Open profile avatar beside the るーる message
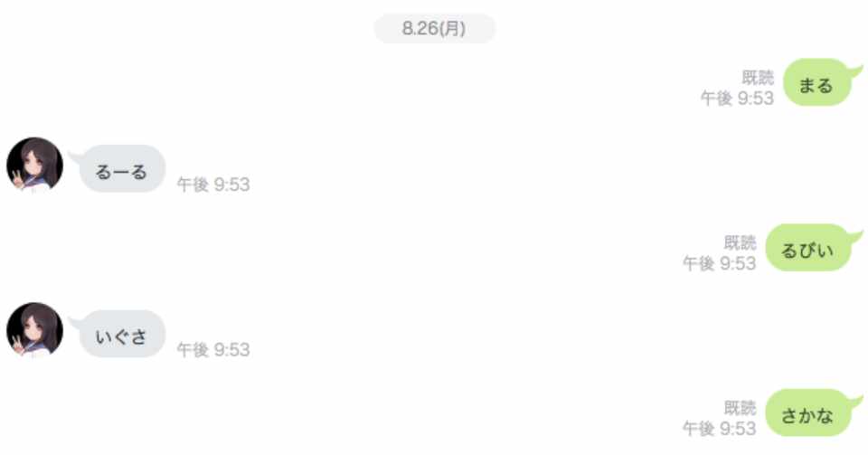 click(34, 165)
